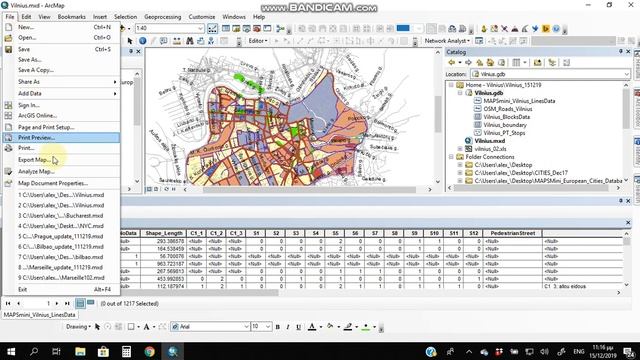This screenshot has width=640, height=360.
Task: Click the font color button
Action: [x=312, y=327]
